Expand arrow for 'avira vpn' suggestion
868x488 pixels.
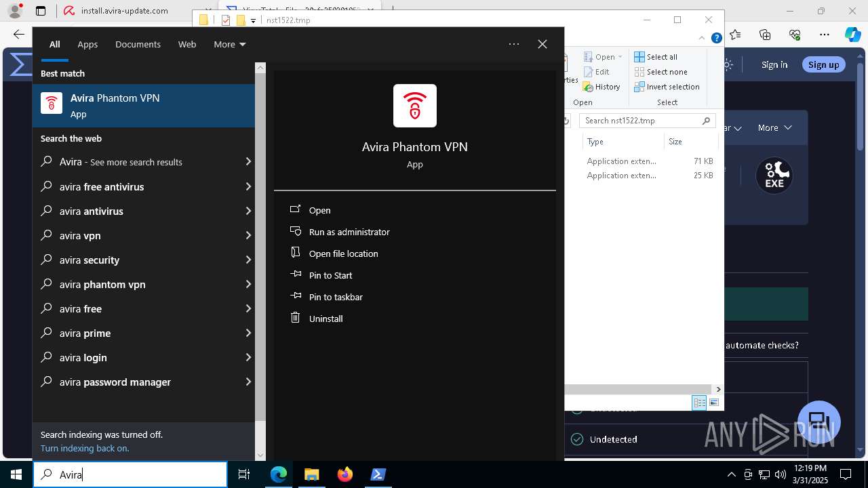(x=248, y=235)
